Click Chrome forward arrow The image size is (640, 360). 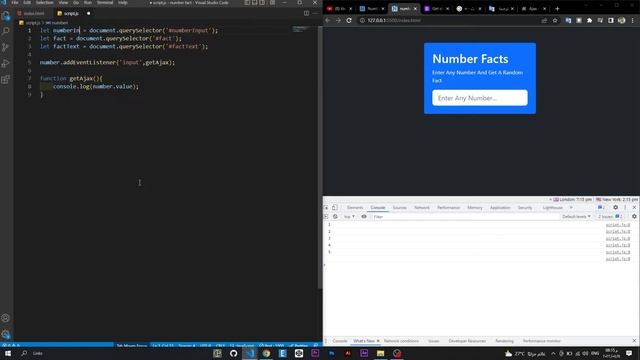click(x=338, y=20)
